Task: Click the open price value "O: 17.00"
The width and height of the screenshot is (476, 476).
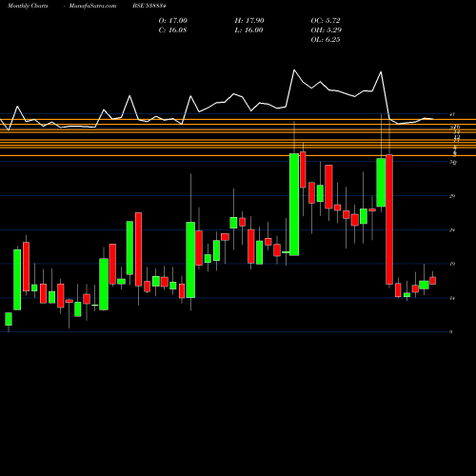Action: pos(173,21)
